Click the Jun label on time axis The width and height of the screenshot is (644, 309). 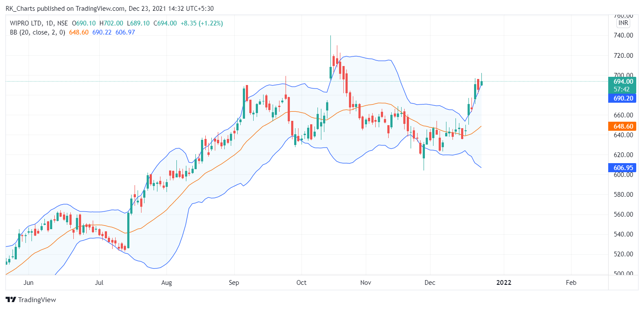click(x=28, y=283)
